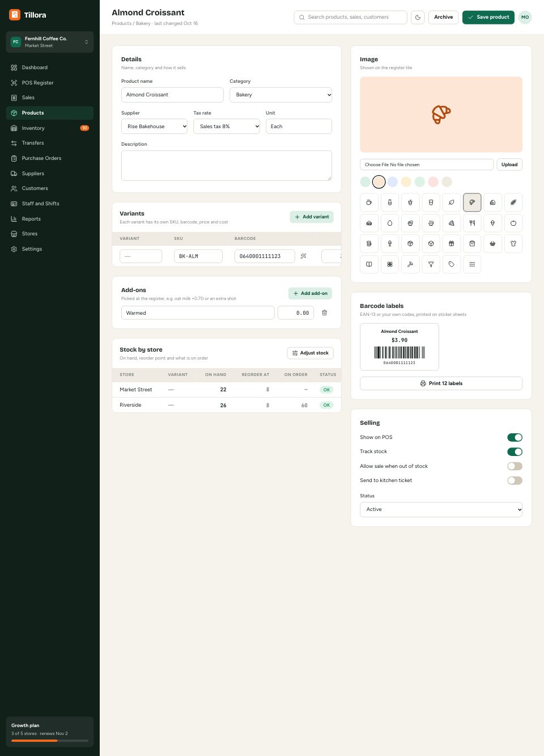This screenshot has width=544, height=756.
Task: Click the SKU field BK-ALM
Action: (198, 256)
